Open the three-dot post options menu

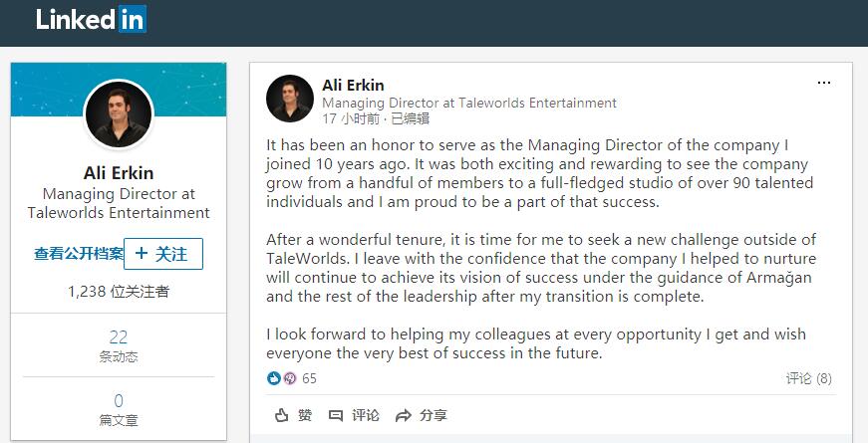[x=824, y=83]
